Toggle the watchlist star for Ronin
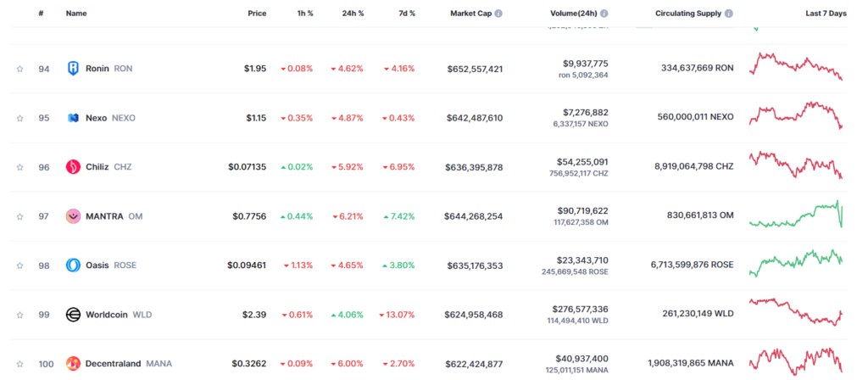868x380 pixels. pyautogui.click(x=20, y=69)
